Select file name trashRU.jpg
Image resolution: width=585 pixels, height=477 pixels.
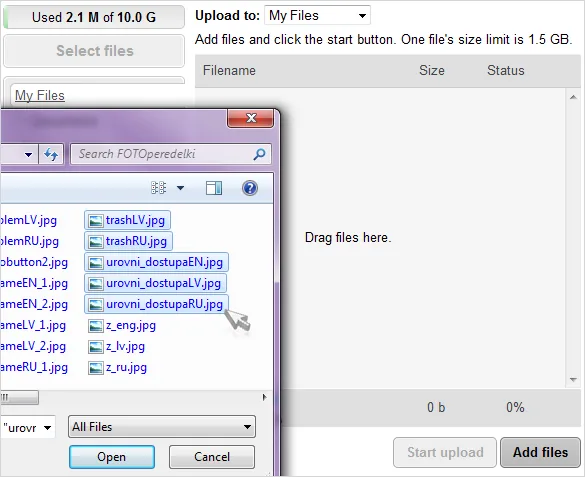[136, 241]
